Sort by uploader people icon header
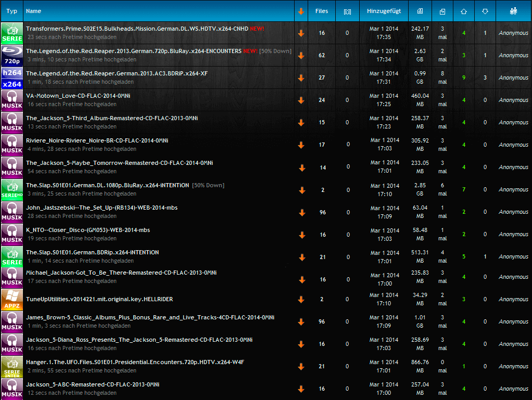532x400 pixels. pyautogui.click(x=513, y=11)
